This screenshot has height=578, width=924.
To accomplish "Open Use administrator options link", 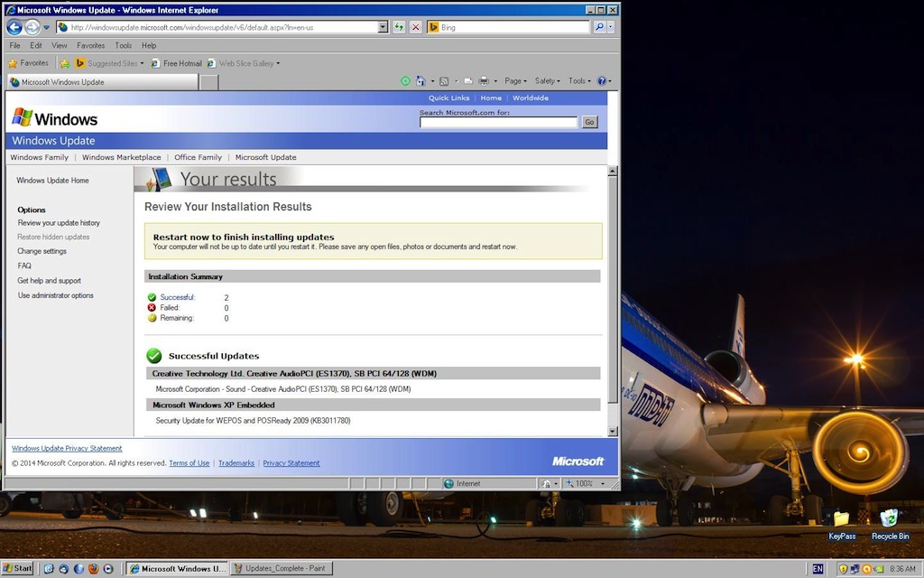I will (x=55, y=295).
